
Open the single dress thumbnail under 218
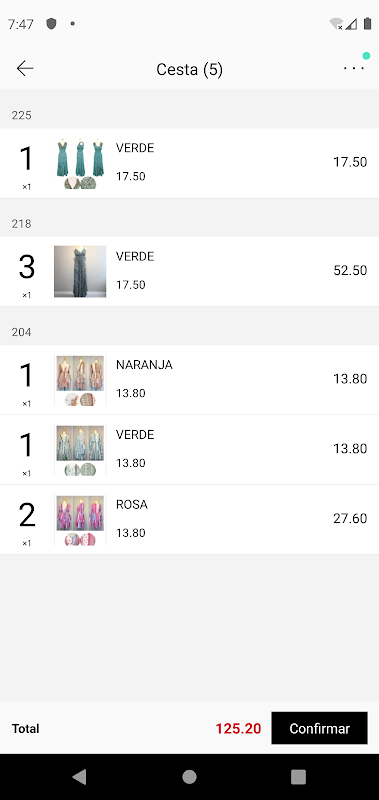coord(80,271)
